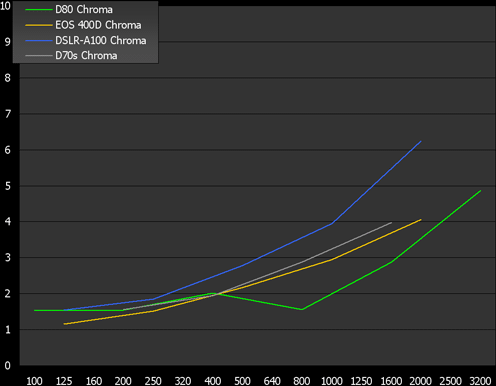This screenshot has width=496, height=386.
Task: Select the 800 tick label on x-axis
Action: click(x=302, y=381)
